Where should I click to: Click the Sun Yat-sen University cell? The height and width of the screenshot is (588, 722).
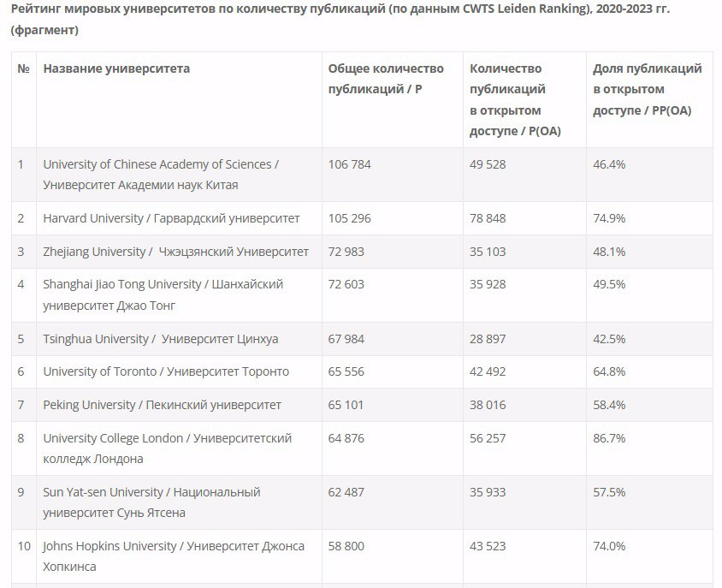[x=151, y=502]
